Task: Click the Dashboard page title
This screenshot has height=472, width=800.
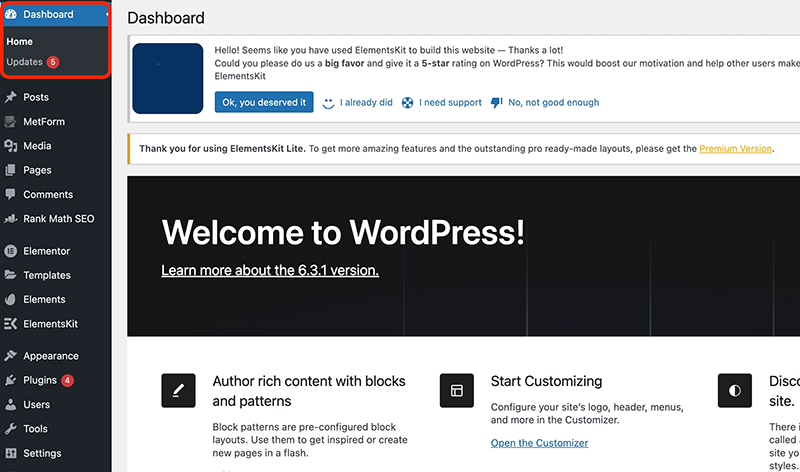Action: (166, 18)
